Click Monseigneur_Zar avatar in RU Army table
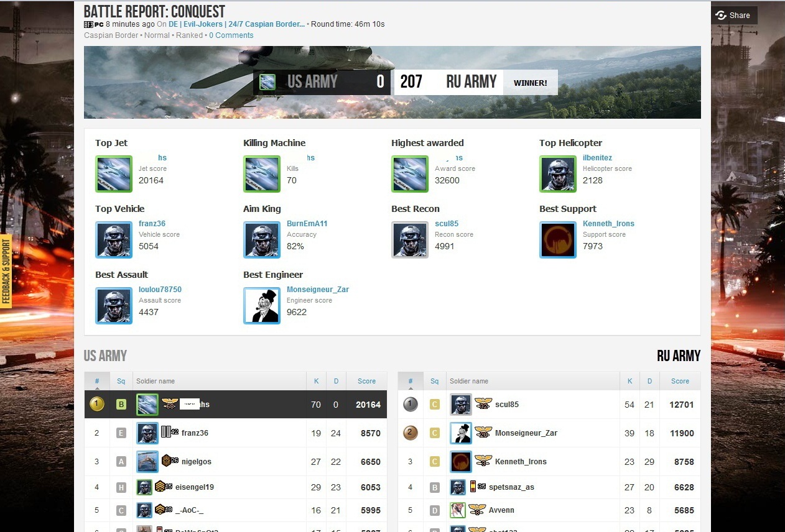This screenshot has height=532, width=785. (x=461, y=433)
